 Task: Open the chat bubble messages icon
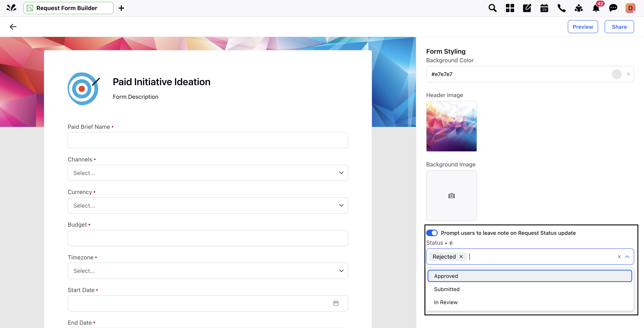(x=613, y=8)
